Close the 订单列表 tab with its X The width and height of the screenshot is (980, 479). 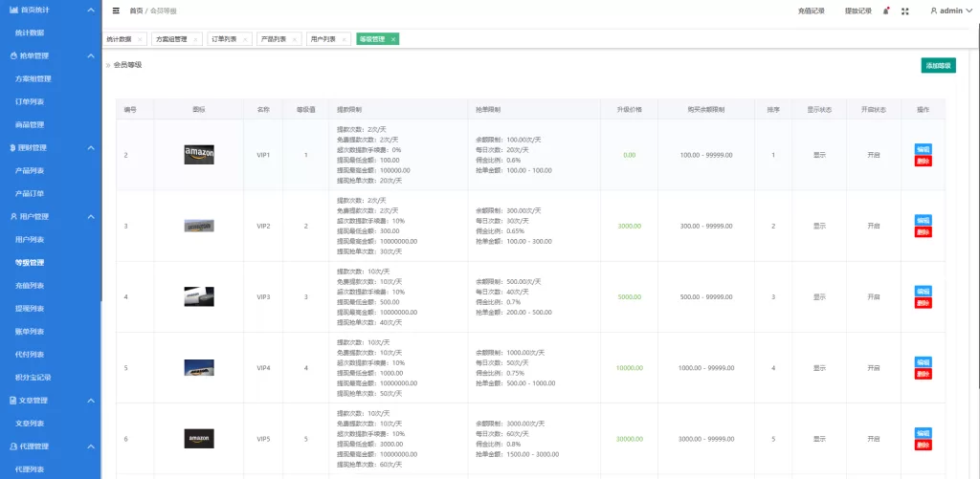click(244, 39)
